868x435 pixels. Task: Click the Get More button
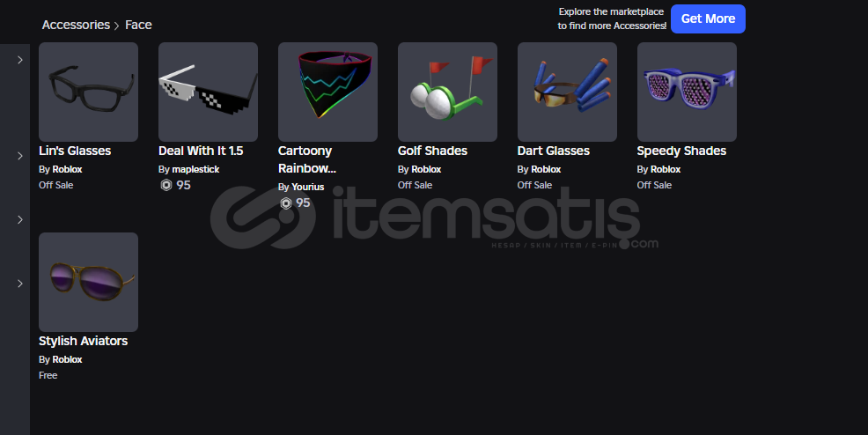[708, 18]
